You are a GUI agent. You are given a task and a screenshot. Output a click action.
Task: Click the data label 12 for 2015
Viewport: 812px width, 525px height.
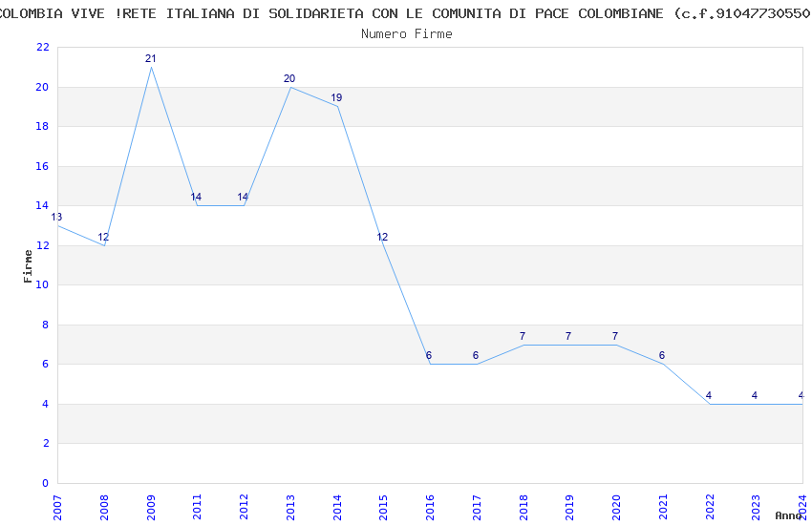(x=382, y=237)
